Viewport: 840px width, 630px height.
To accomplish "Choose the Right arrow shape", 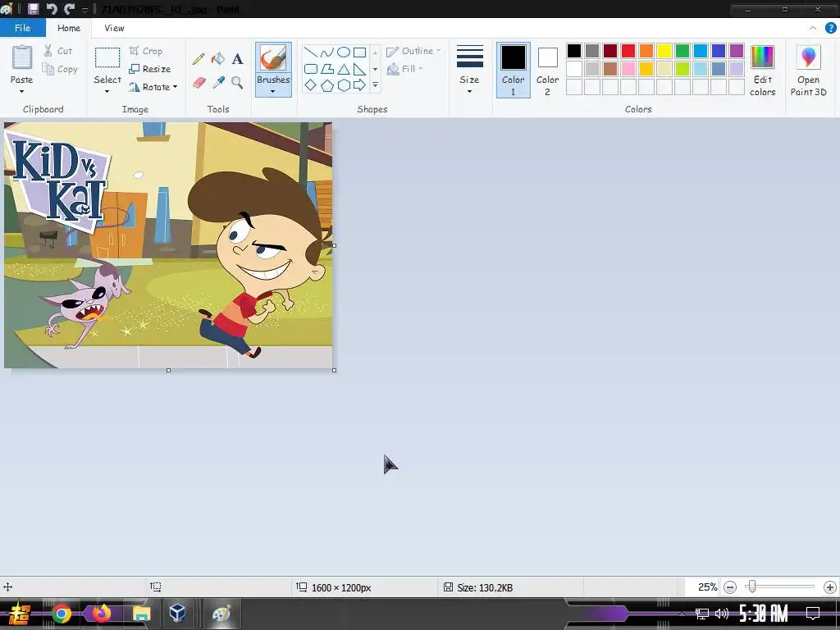I will [x=360, y=85].
